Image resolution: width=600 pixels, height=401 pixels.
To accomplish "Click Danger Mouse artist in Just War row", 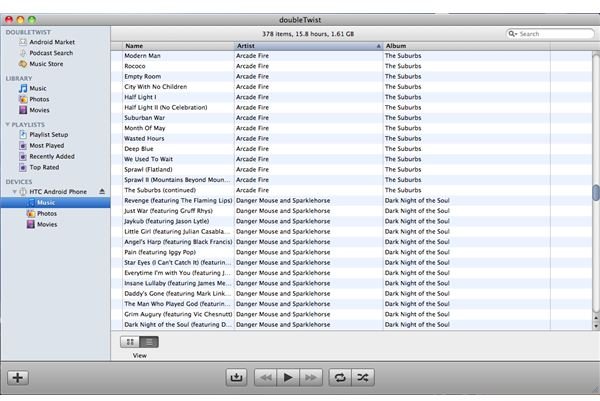I will (283, 211).
